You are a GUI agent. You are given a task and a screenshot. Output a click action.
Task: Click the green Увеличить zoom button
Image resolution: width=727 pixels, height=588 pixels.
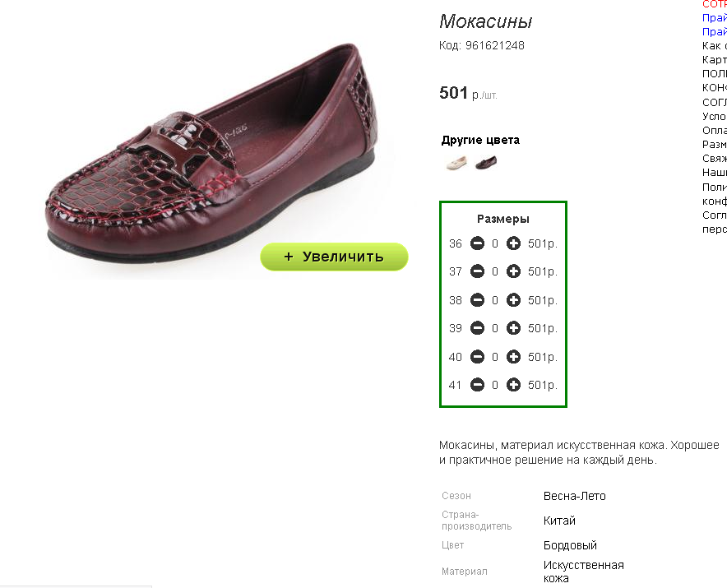tap(334, 257)
